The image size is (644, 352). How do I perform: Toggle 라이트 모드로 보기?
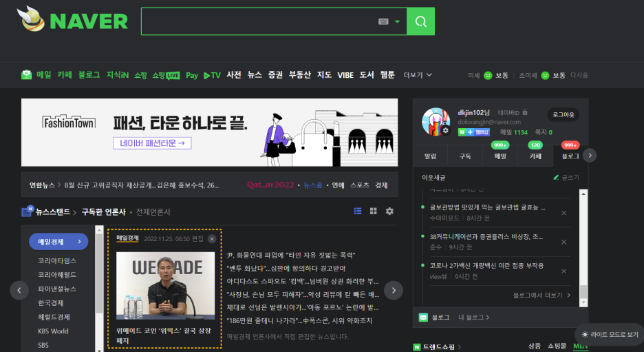pyautogui.click(x=610, y=334)
